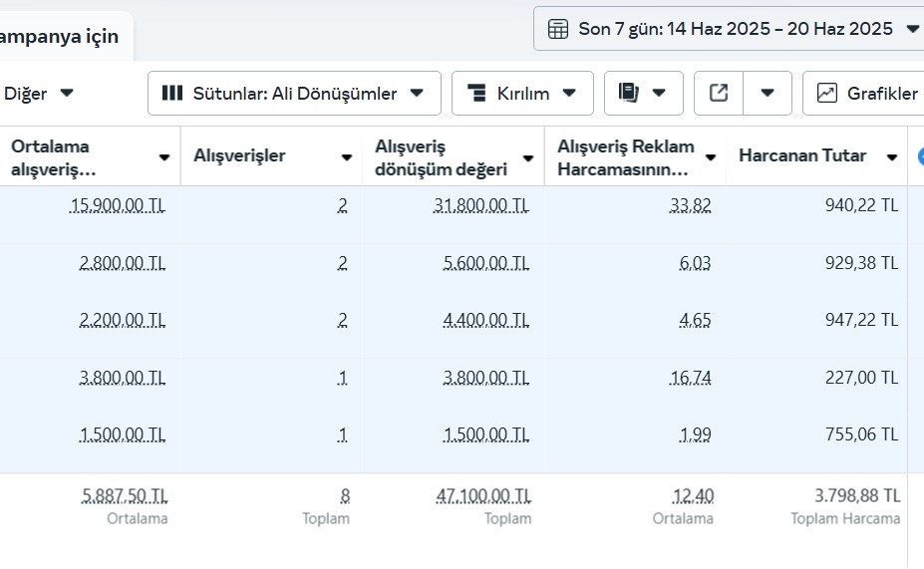The height and width of the screenshot is (569, 924).
Task: Click the 47.100,00 TL total value
Action: pos(483,496)
